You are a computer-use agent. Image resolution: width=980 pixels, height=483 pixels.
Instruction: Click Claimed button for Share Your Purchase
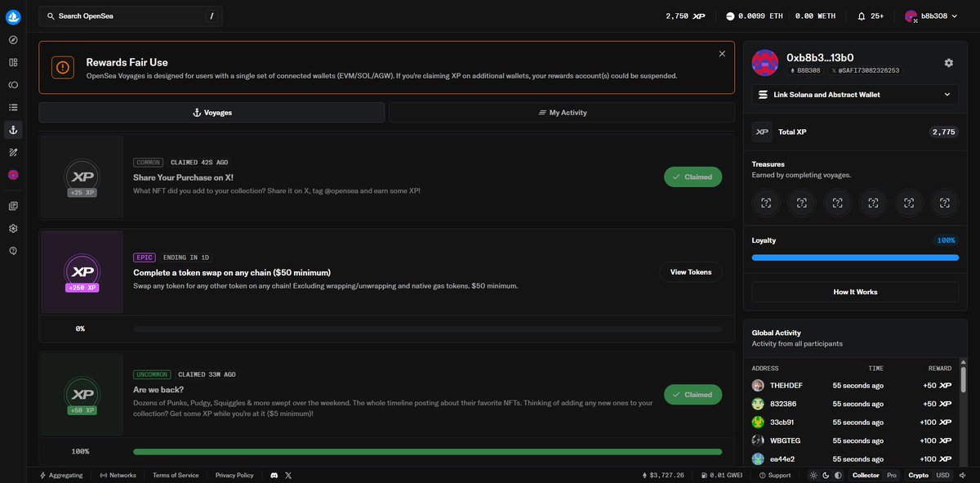693,177
